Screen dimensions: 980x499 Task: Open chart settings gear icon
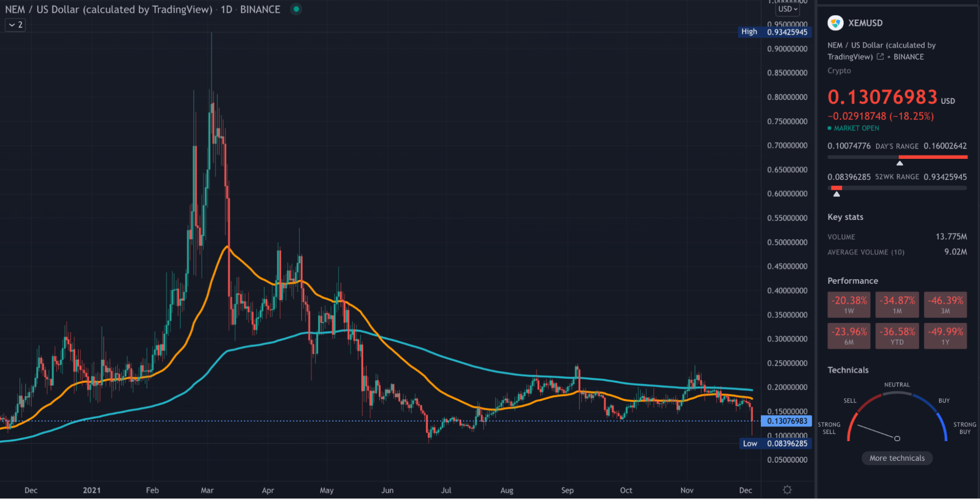[787, 490]
